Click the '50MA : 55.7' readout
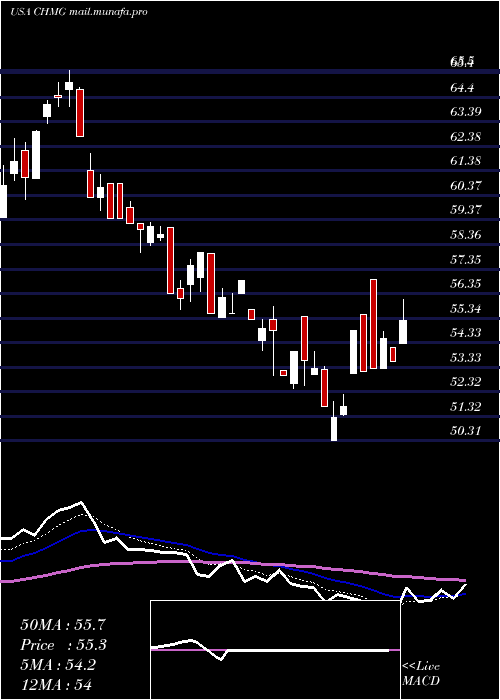The width and height of the screenshot is (500, 700). click(x=63, y=625)
